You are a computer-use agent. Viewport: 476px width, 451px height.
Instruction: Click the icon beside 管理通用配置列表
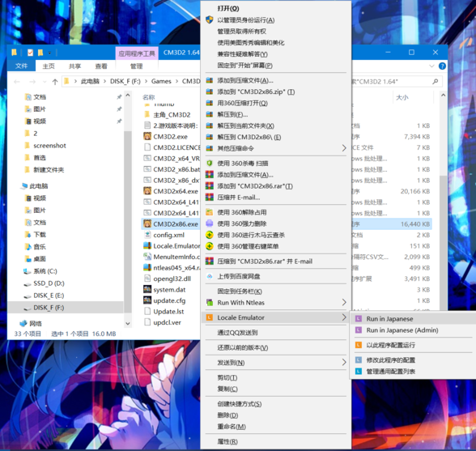359,371
